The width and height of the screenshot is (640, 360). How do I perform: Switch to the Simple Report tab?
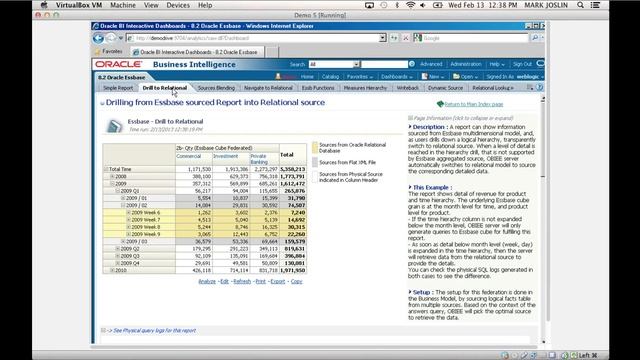pos(118,88)
